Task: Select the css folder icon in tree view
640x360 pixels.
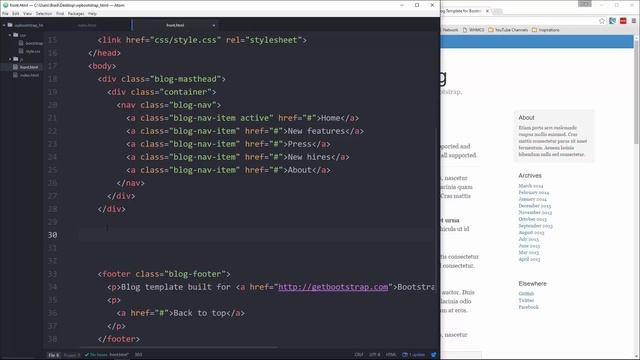Action: 16,35
